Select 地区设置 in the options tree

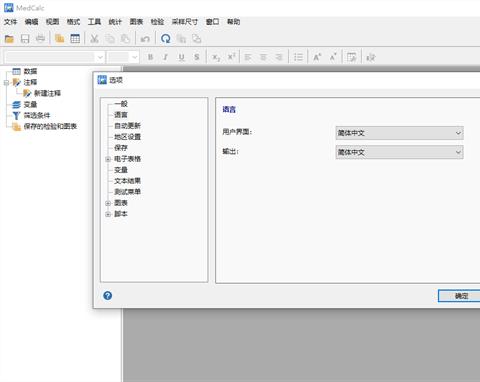pyautogui.click(x=127, y=137)
